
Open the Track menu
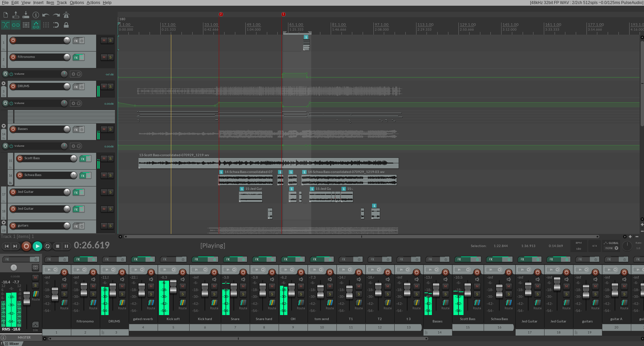click(x=62, y=3)
